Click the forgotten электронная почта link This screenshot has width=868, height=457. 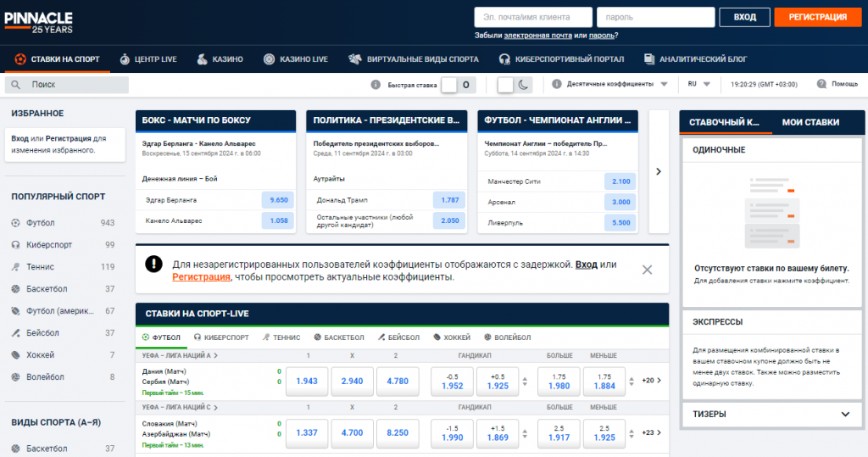(x=537, y=36)
